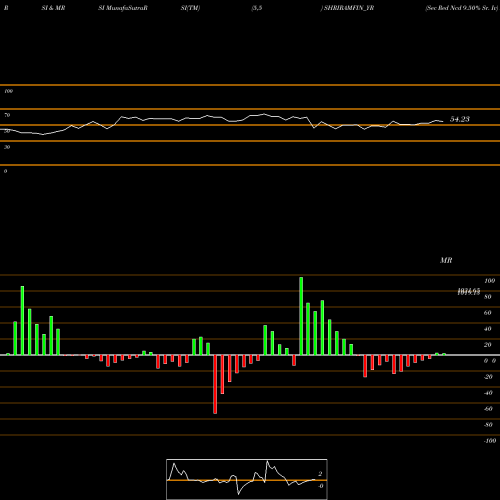Click the 'Sec Red Ncd 9.50% Sr. Iv' text
Image resolution: width=500 pixels, height=500 pixels.
(x=462, y=8)
